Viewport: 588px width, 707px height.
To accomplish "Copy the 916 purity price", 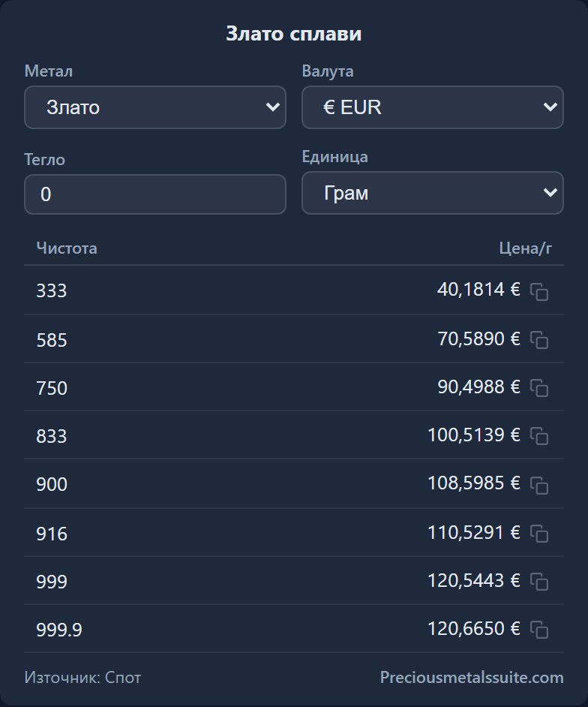I will click(539, 534).
